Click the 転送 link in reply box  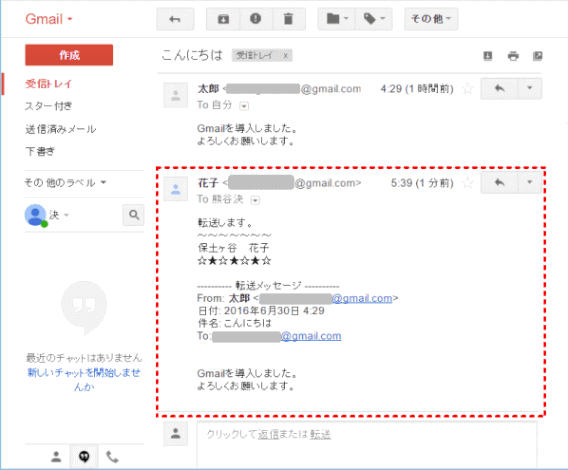point(320,434)
